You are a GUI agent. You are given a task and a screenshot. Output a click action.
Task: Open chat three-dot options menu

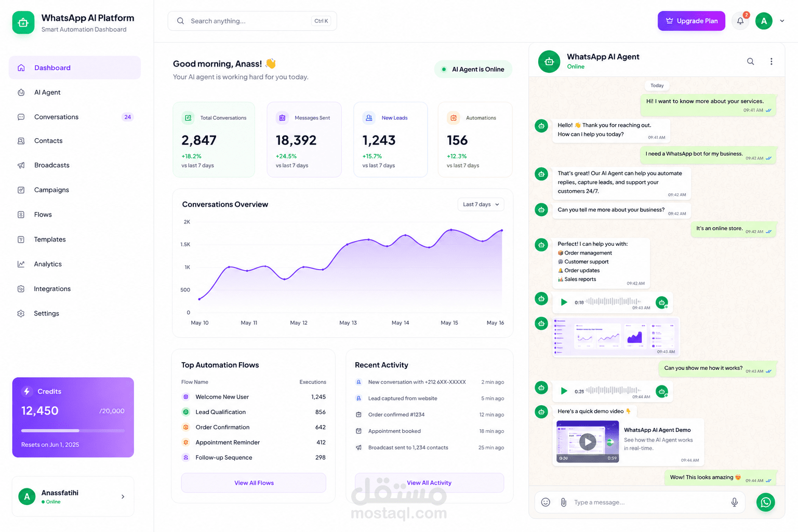[771, 61]
